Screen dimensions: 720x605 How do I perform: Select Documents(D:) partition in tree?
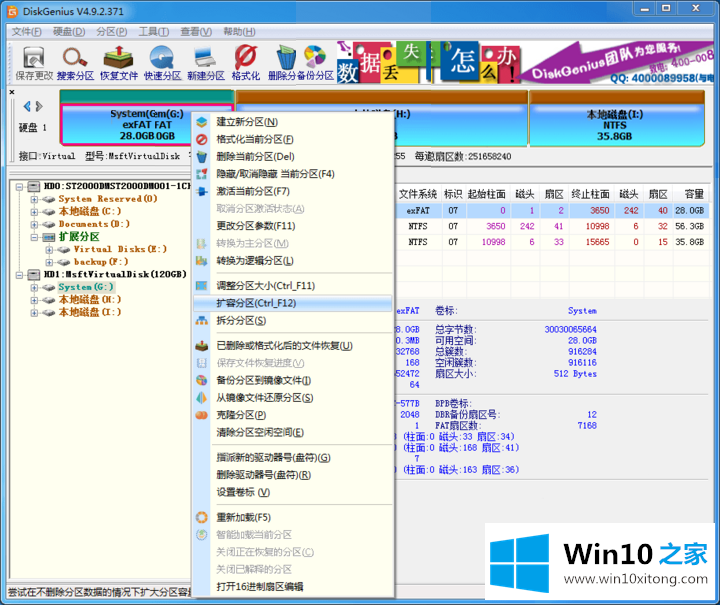[94, 224]
